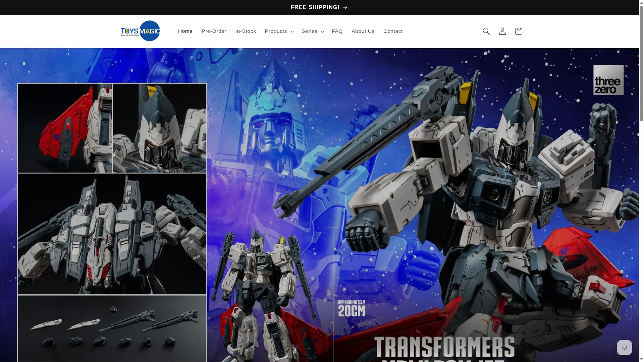Screen dimensions: 644x362
Task: Open the Pre-Order page
Action: click(214, 31)
